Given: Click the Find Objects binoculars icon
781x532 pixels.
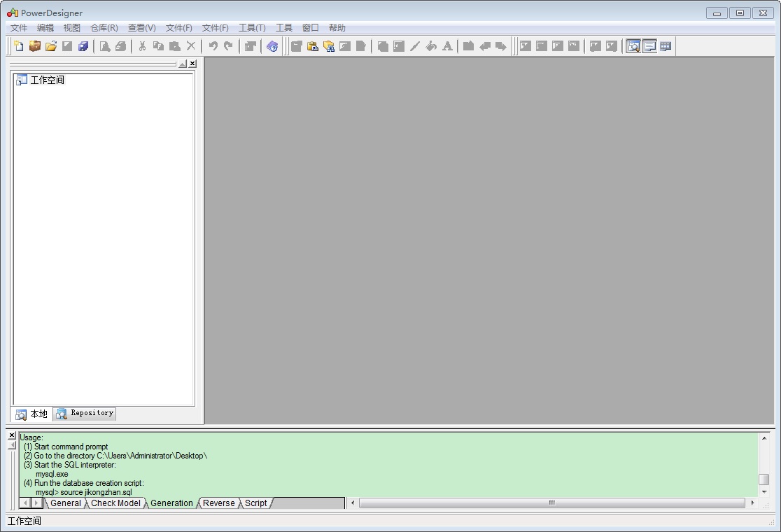Looking at the screenshot, I should [329, 46].
